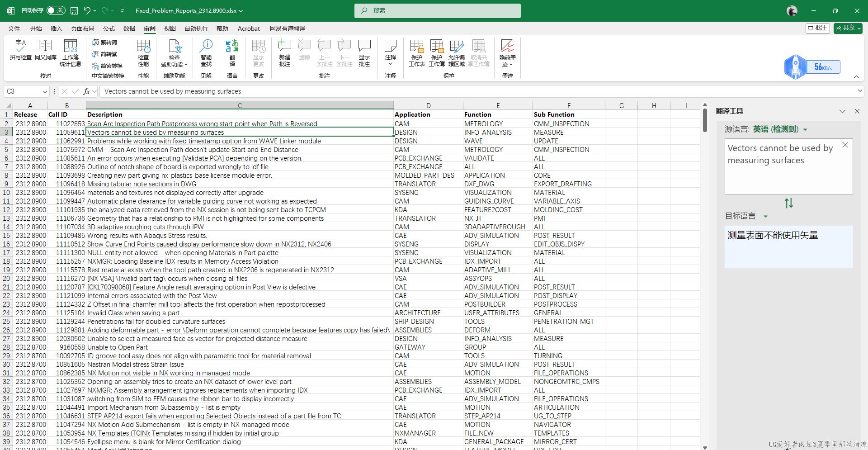The width and height of the screenshot is (868, 450).
Task: Open the Notes (注释) dropdown
Action: click(x=391, y=53)
